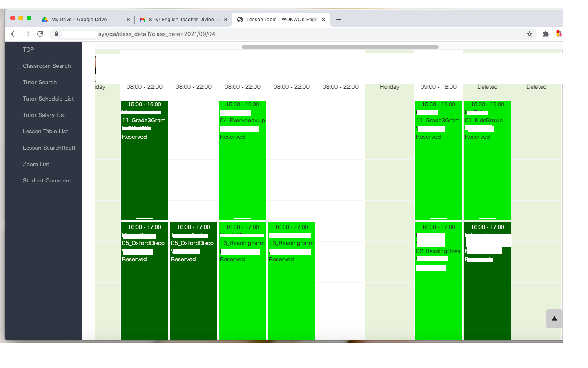Screen dimensions: 588x368
Task: Open a new browser tab
Action: point(339,20)
